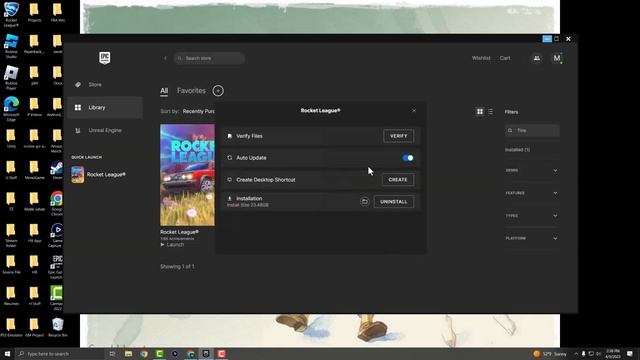Image resolution: width=640 pixels, height=360 pixels.
Task: Open Google Chrome desktop shortcut
Action: click(57, 203)
